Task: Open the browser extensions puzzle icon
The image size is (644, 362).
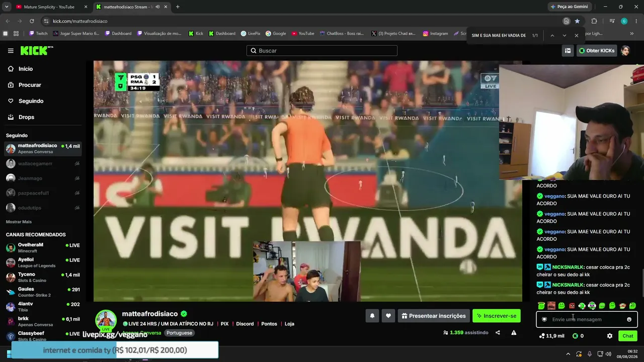Action: tap(594, 21)
